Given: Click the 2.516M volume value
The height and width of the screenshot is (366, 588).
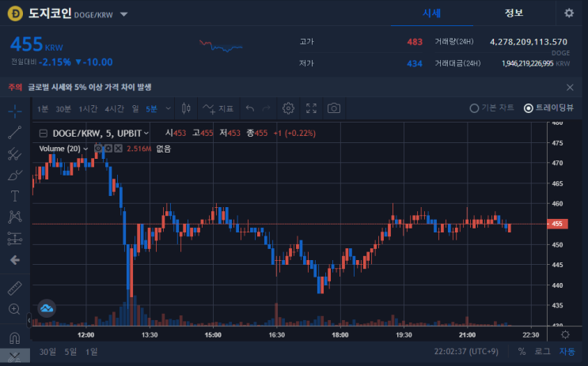Looking at the screenshot, I should click(x=138, y=149).
